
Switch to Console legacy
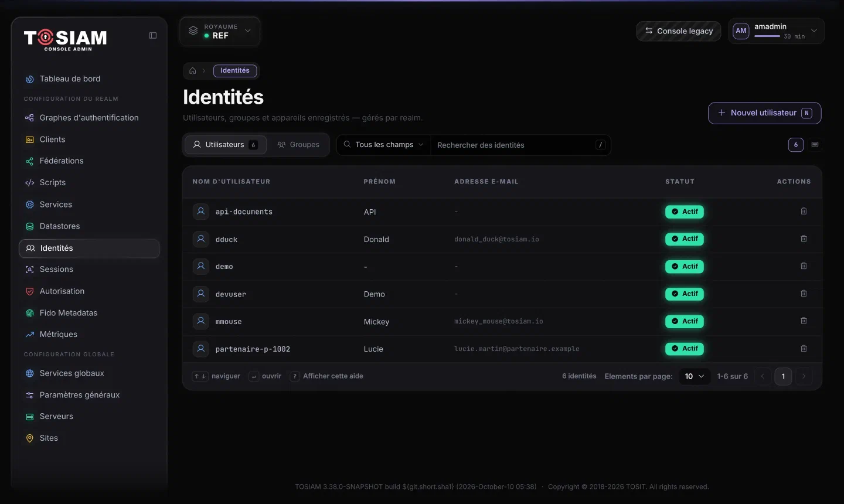679,31
